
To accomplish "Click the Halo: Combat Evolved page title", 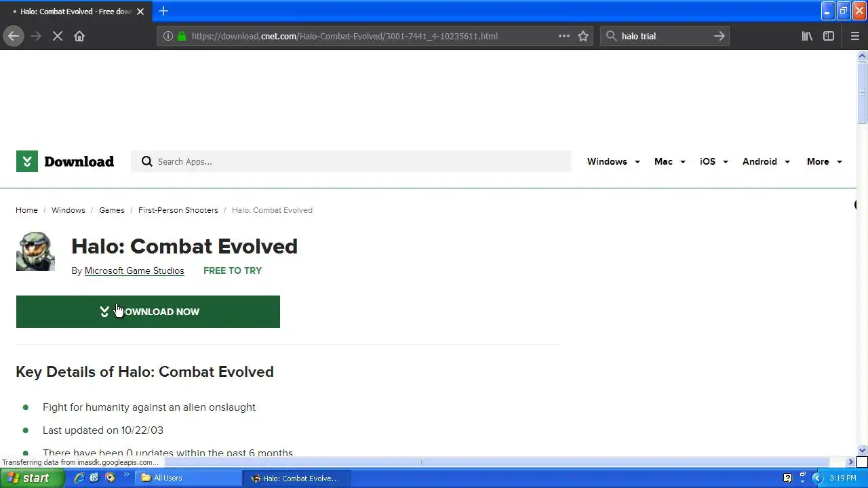I will (x=184, y=246).
